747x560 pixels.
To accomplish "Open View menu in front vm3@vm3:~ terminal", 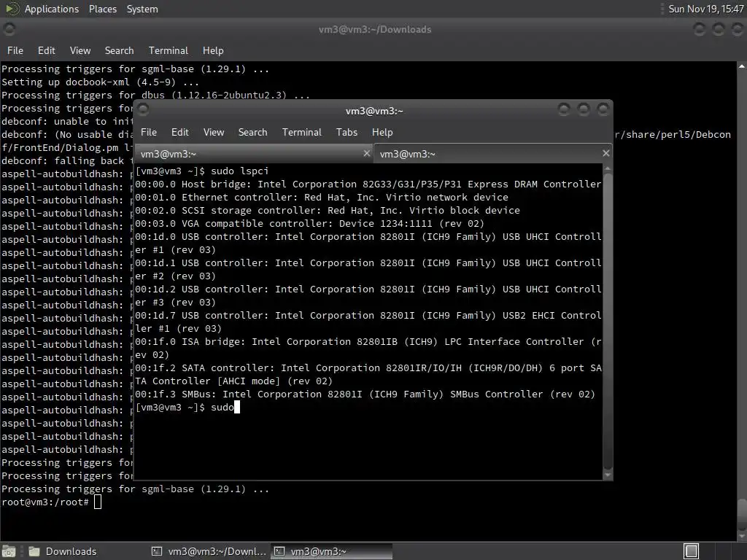I will (214, 133).
